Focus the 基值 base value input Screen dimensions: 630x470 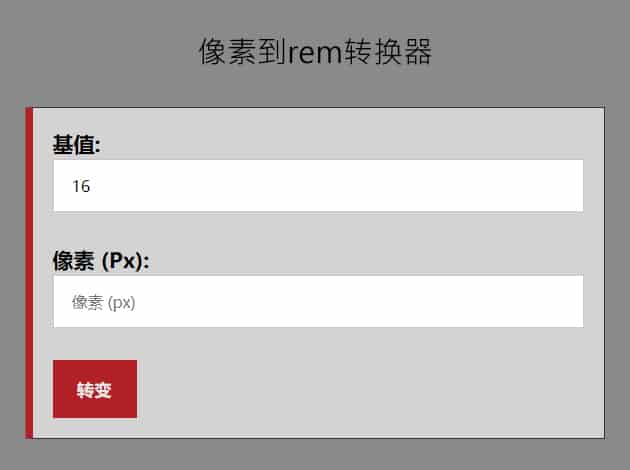318,186
